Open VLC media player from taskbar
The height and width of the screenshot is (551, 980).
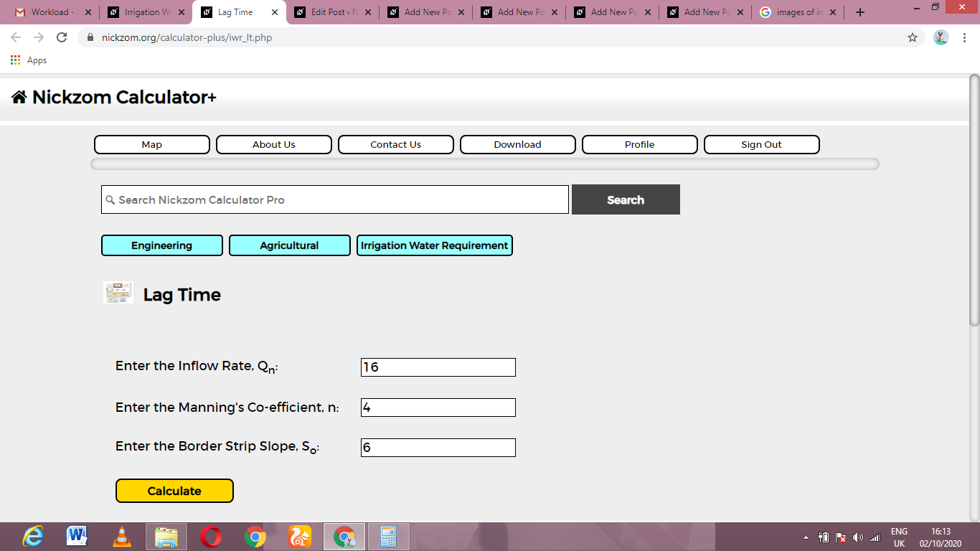(x=123, y=537)
